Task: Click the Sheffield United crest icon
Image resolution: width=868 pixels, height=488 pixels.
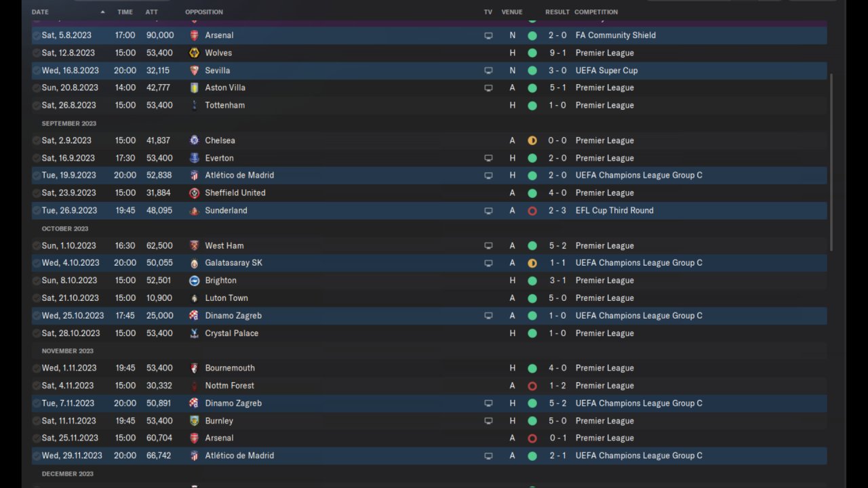Action: [x=195, y=193]
